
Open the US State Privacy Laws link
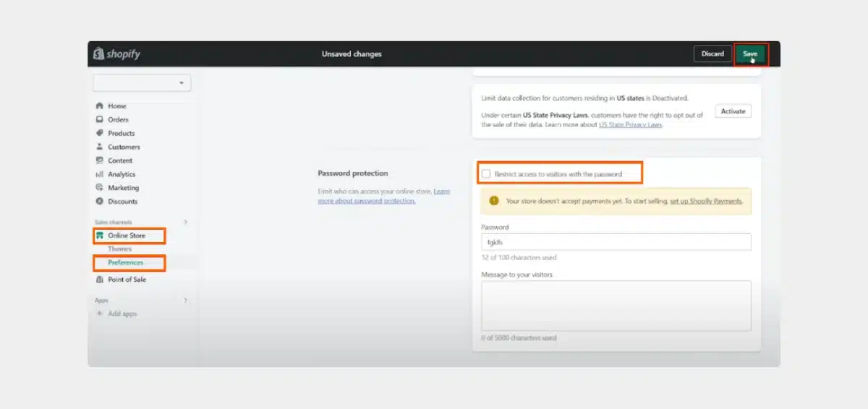pos(631,125)
